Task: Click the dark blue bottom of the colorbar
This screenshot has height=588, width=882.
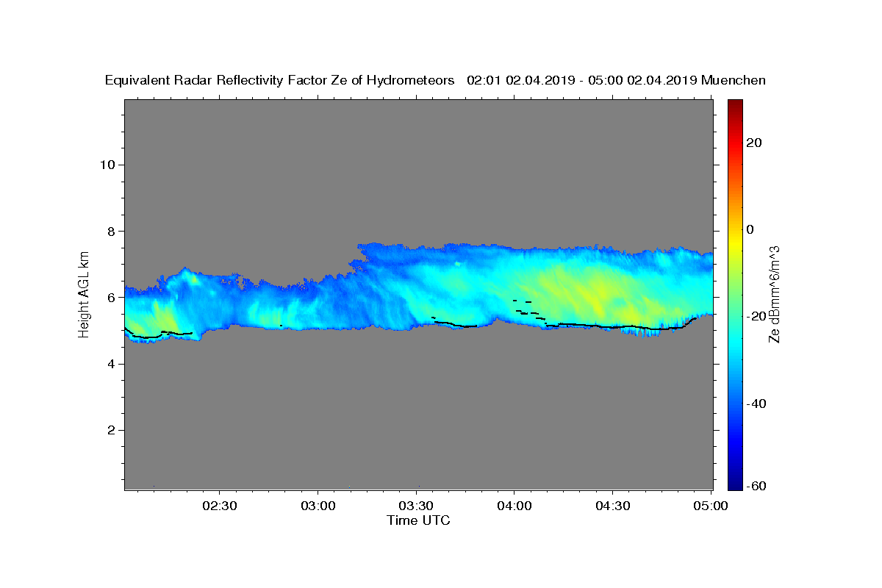Action: (735, 484)
